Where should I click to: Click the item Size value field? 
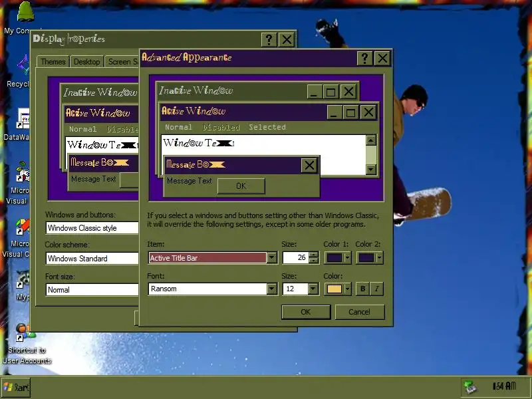(x=296, y=258)
